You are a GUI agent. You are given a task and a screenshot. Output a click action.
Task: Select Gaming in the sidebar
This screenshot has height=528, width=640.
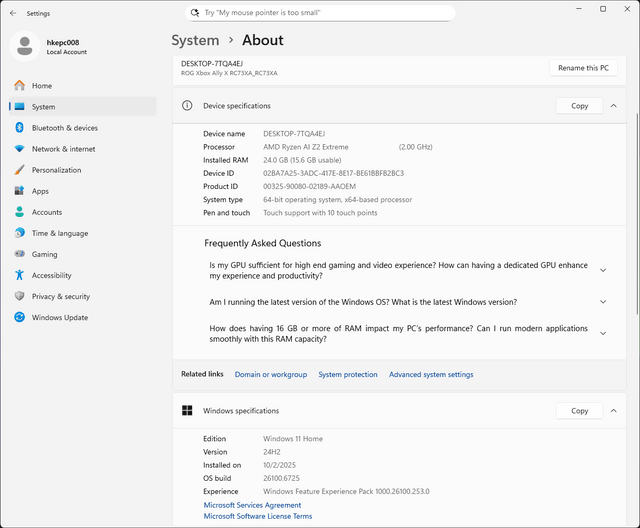tap(82, 254)
